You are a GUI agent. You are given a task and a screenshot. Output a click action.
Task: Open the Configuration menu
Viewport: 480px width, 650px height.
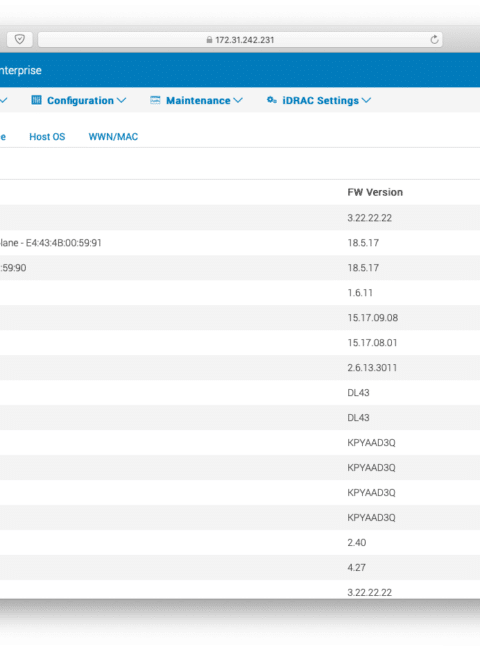point(79,100)
